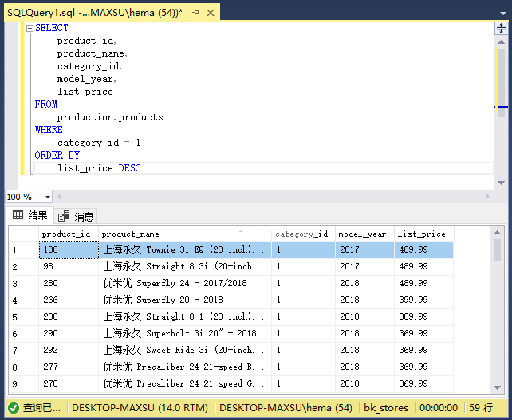Click the DESKTOP-MAXSU (14.0 RTM) status entry

point(140,408)
